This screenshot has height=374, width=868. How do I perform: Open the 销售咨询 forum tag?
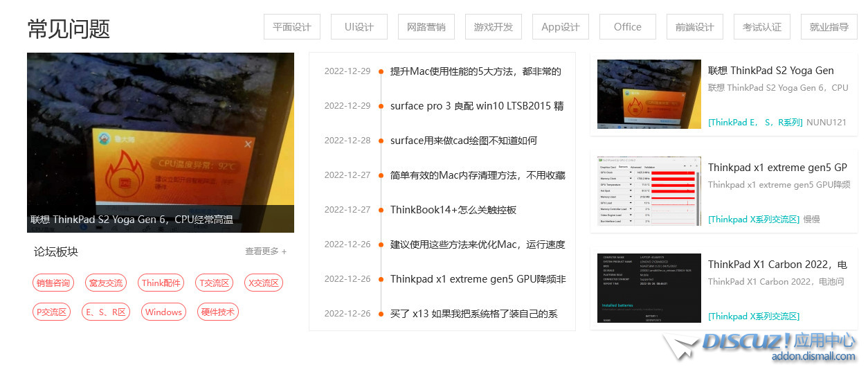pyautogui.click(x=53, y=283)
